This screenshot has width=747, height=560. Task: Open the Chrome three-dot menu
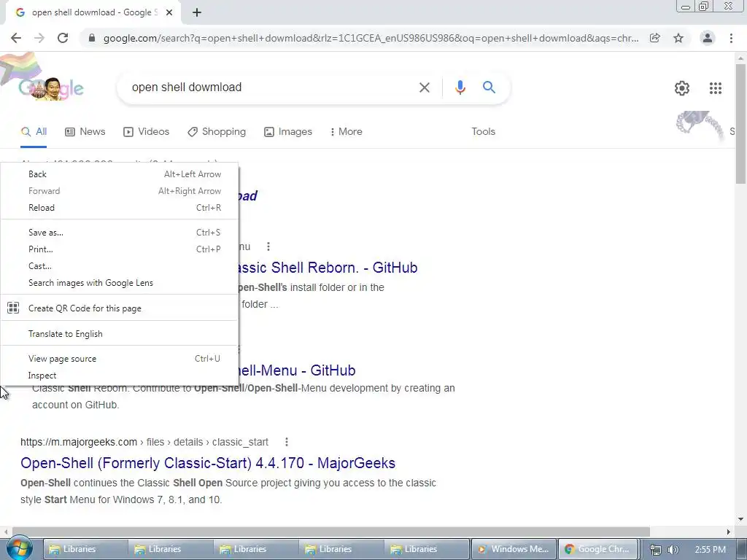pyautogui.click(x=731, y=38)
